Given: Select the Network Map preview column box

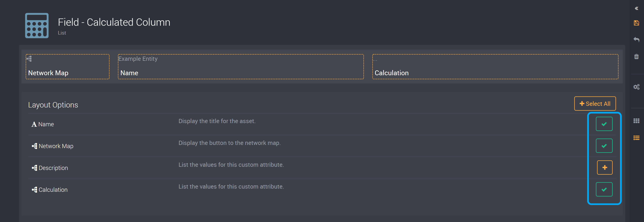Looking at the screenshot, I should [67, 66].
